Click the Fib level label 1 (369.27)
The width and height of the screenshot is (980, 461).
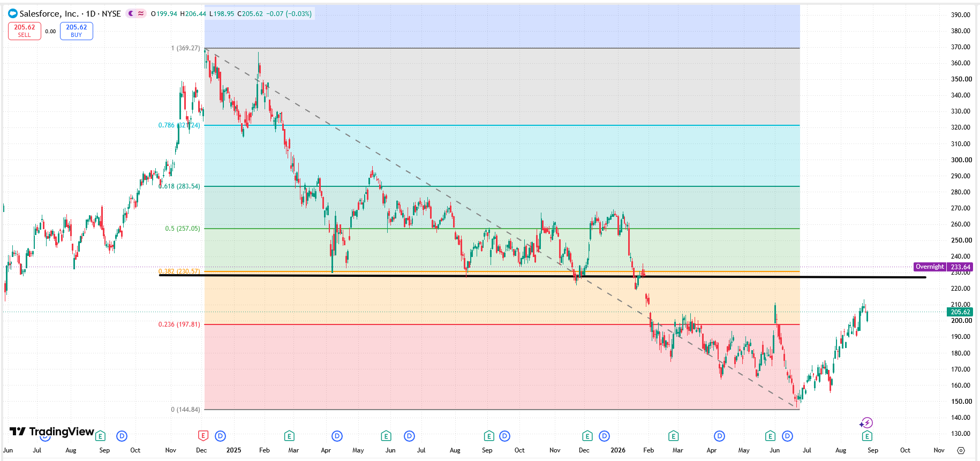pos(185,48)
